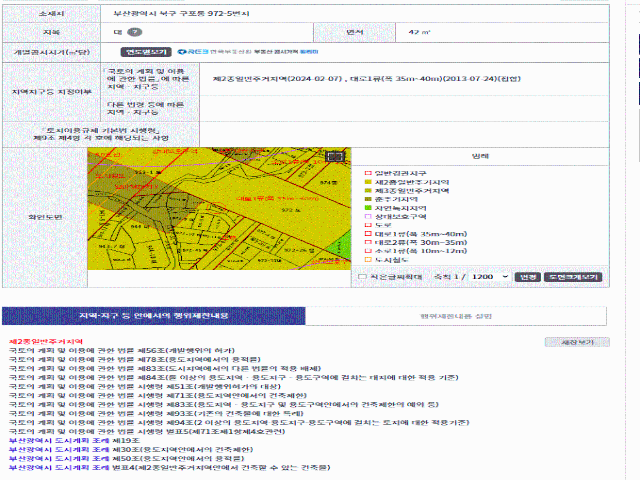Click the red 제2종일반주거지역 heading link
The height and width of the screenshot is (480, 640).
coord(46,341)
